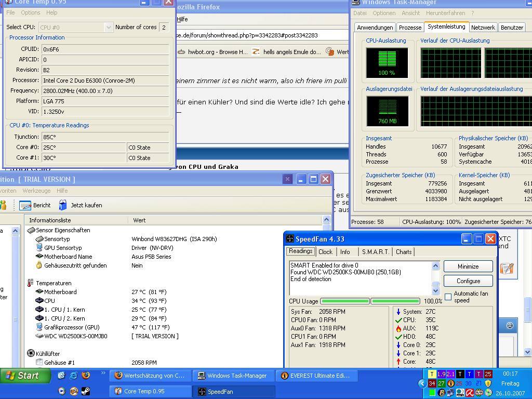Viewport: 532px width, 399px height.
Task: Click the SpeedFan CPU Usage first progress bar
Action: tap(345, 301)
